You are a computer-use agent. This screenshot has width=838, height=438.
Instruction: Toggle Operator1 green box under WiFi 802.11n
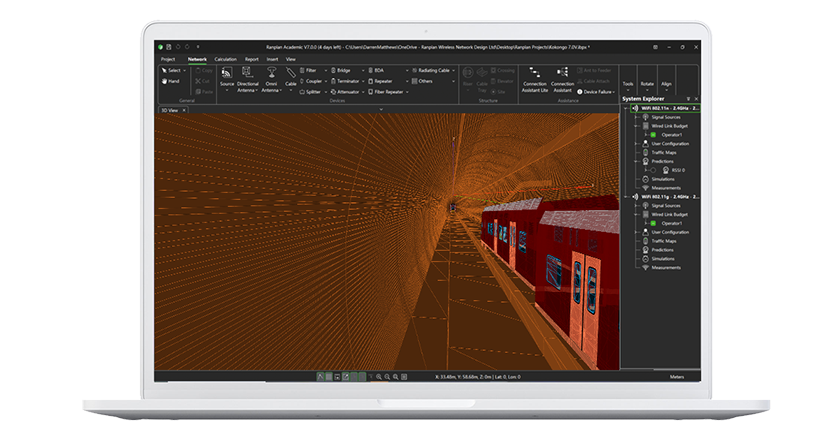[x=653, y=135]
